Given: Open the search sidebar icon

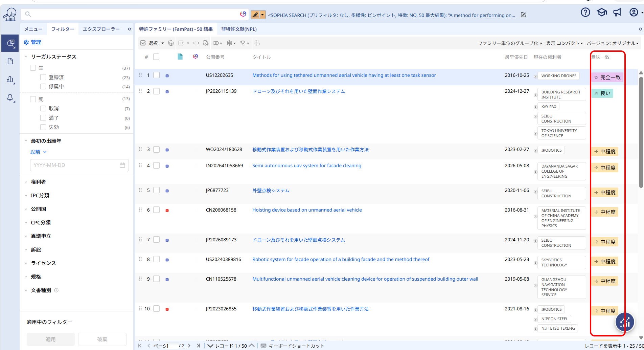Looking at the screenshot, I should [x=10, y=43].
